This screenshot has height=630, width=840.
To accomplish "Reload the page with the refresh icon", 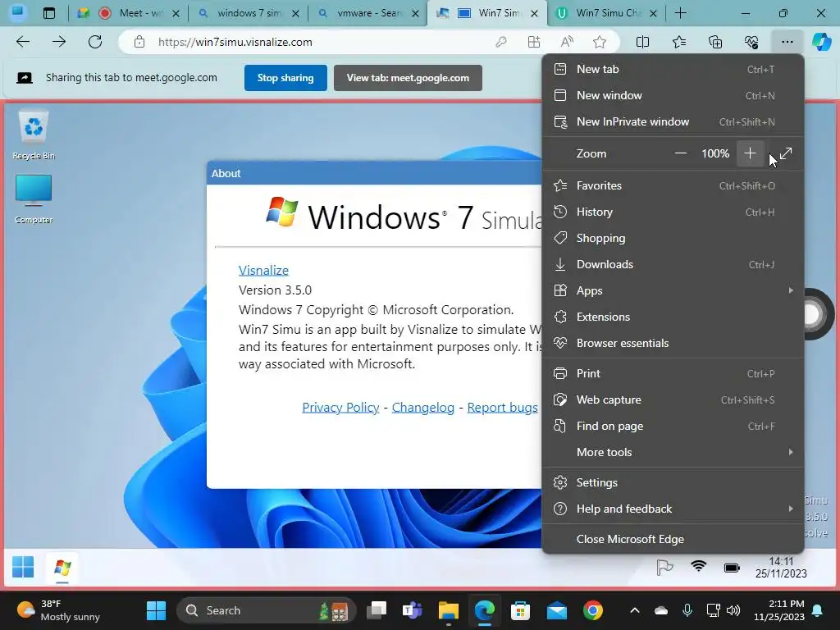I will tap(95, 42).
